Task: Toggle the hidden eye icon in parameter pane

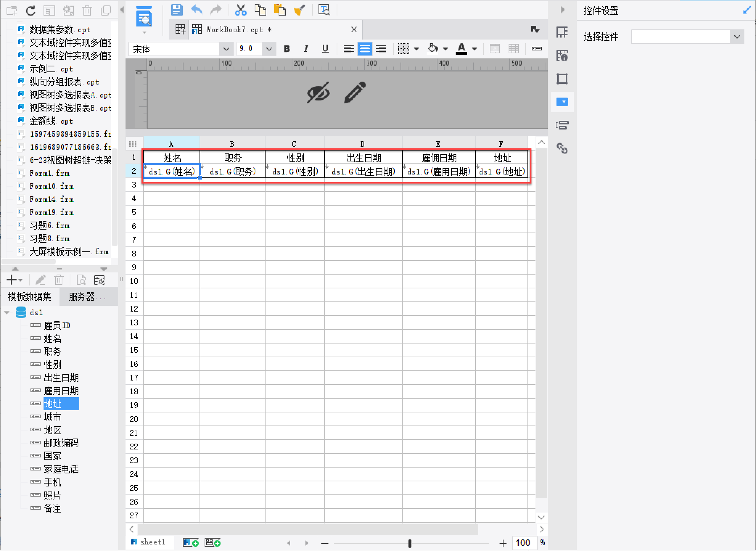Action: 318,92
